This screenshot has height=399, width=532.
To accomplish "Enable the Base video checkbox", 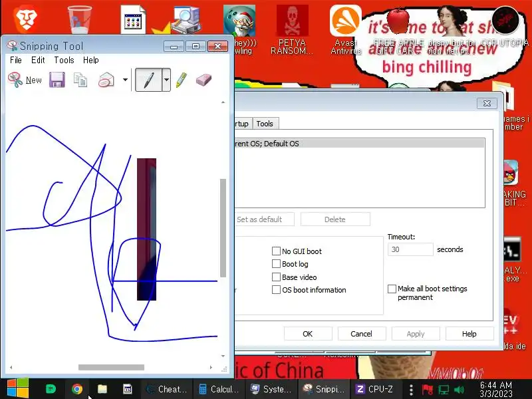I will (276, 277).
